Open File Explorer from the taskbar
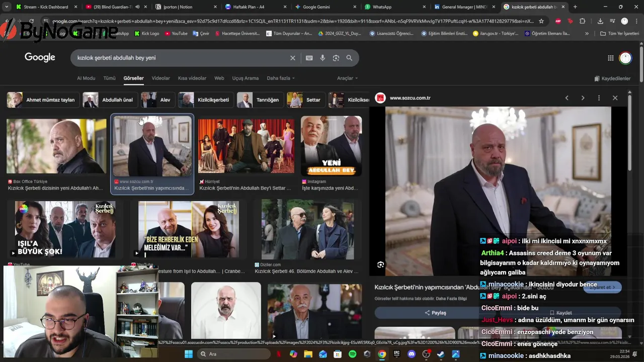The image size is (644, 362). 308,354
